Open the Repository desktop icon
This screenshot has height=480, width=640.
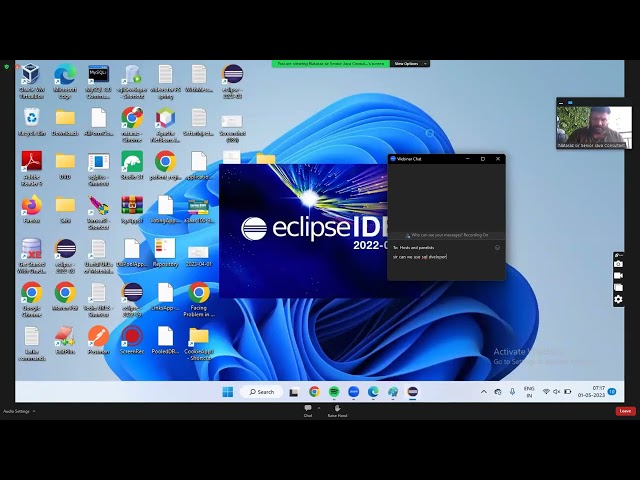point(165,253)
